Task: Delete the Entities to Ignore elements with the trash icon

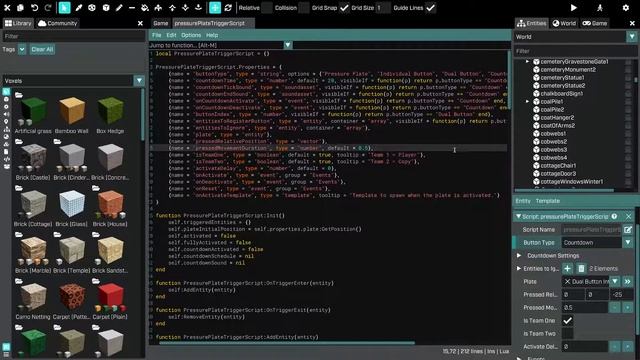Action: tap(581, 269)
